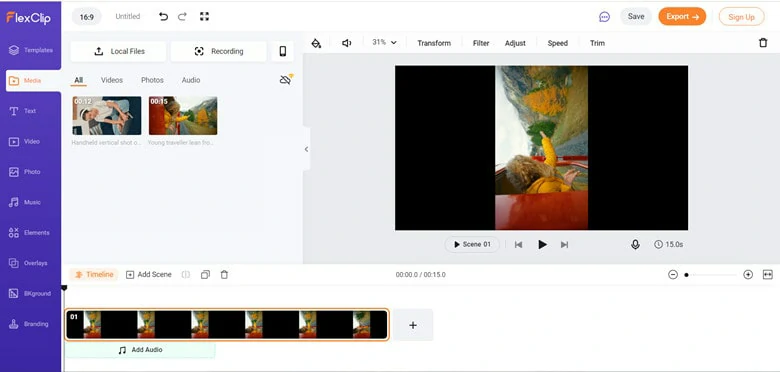Open the Filter tool
The width and height of the screenshot is (780, 372).
(x=481, y=43)
